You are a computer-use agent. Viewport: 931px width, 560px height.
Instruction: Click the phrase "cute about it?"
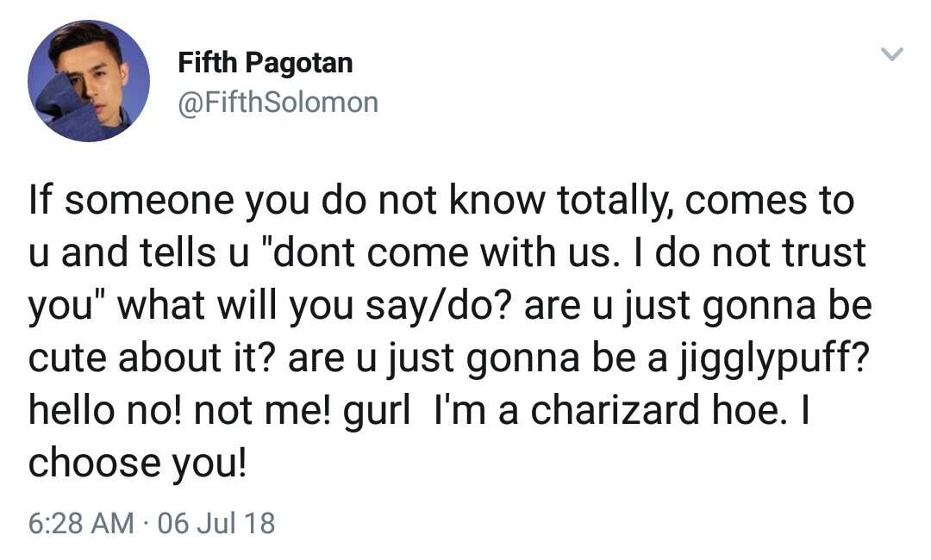click(152, 358)
